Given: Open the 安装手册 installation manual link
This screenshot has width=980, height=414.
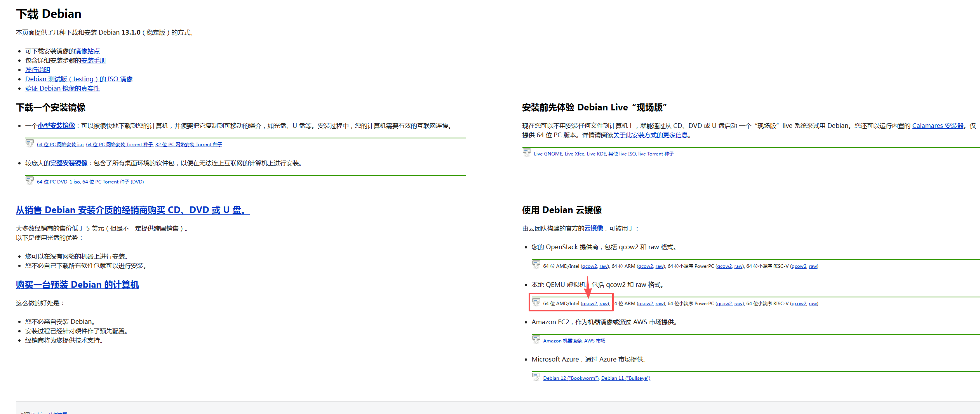Looking at the screenshot, I should pyautogui.click(x=93, y=61).
